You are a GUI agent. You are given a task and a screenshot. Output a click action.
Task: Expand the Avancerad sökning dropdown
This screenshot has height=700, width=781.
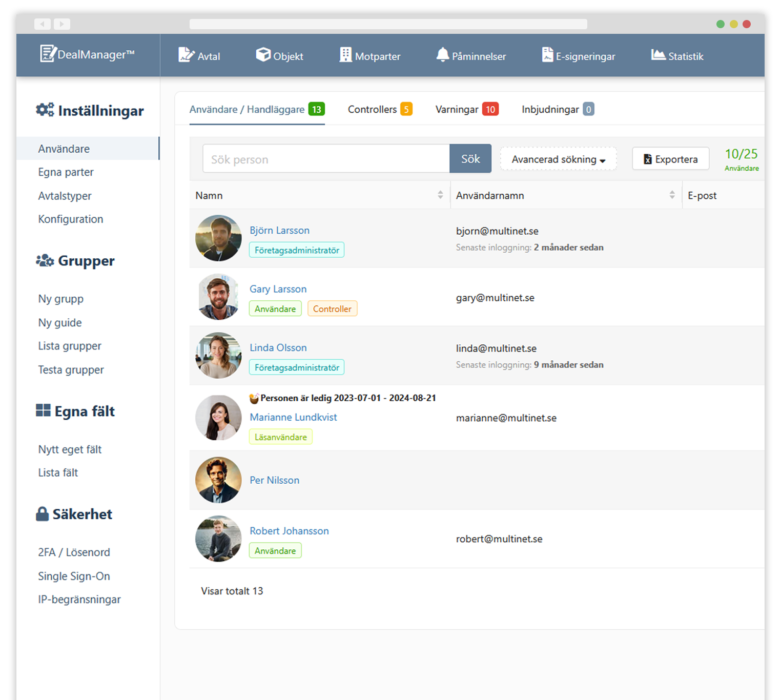[558, 159]
